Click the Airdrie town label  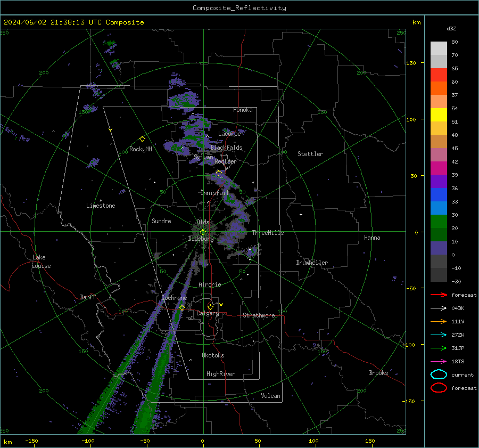pyautogui.click(x=210, y=284)
